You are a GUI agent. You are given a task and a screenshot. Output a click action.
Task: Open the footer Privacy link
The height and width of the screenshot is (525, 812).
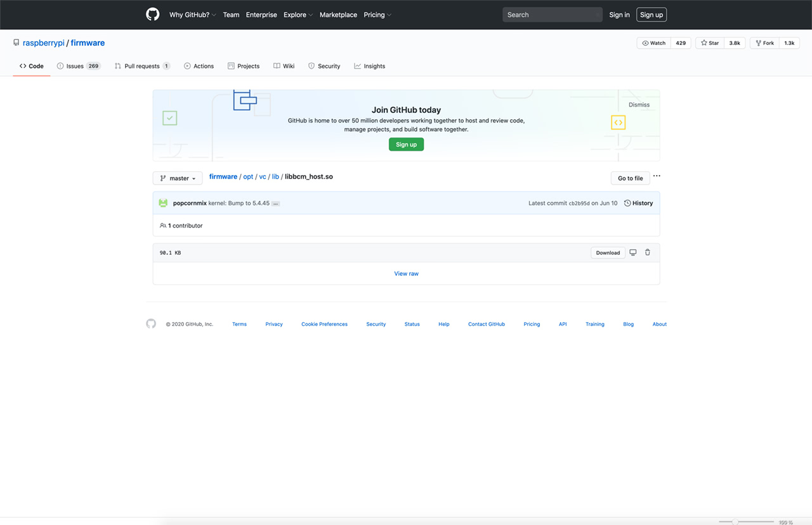[x=274, y=324]
